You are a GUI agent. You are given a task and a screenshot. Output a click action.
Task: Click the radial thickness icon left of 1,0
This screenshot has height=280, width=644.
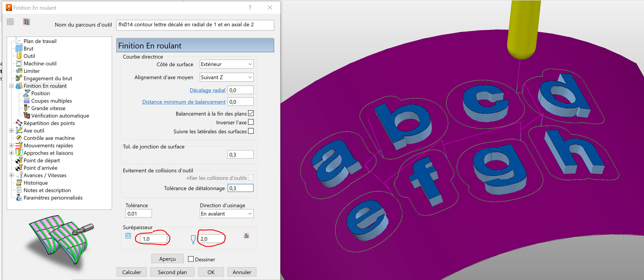[x=128, y=235]
